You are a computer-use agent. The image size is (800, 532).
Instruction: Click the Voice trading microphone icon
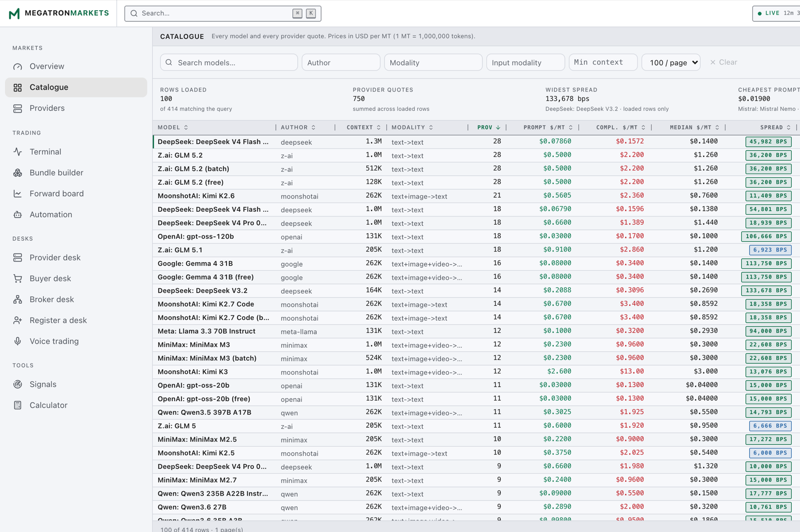coord(17,341)
